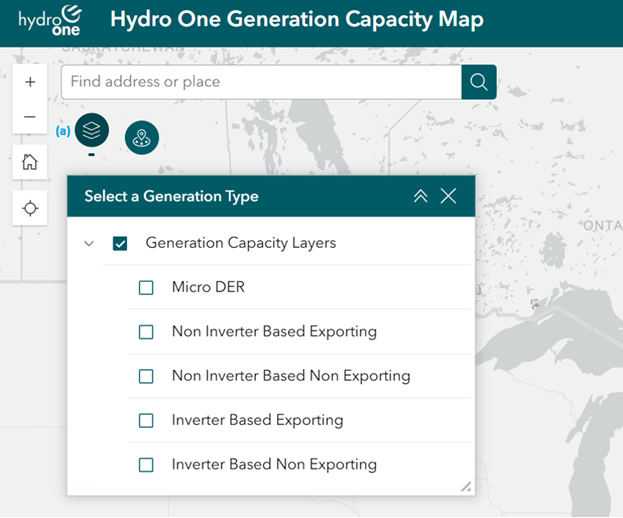Viewport: 623px width, 518px height.
Task: Open the layers widget with stacked icon
Action: tap(92, 130)
